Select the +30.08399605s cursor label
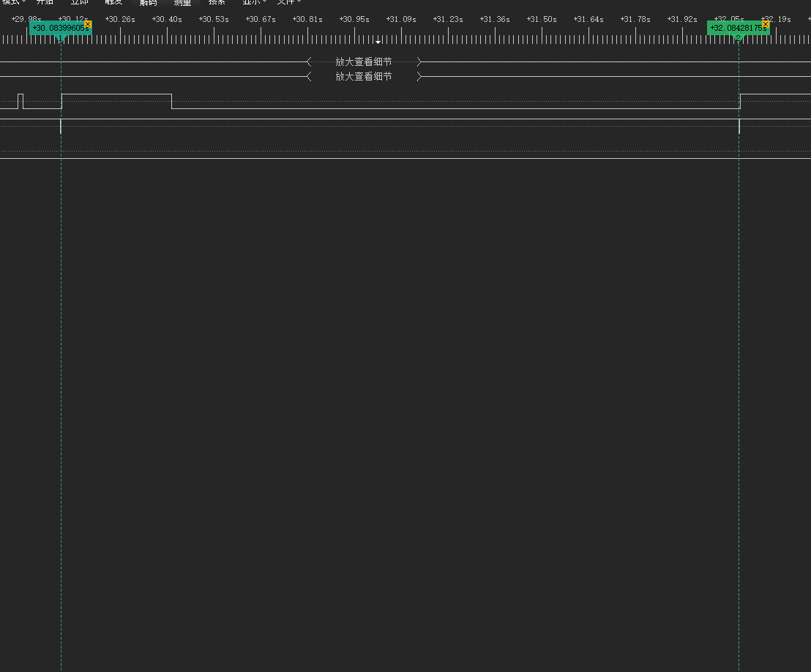The width and height of the screenshot is (811, 672). (61, 28)
